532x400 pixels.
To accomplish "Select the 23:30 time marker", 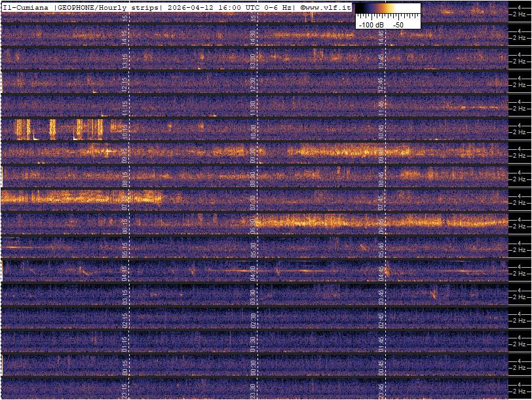I will coord(253,390).
